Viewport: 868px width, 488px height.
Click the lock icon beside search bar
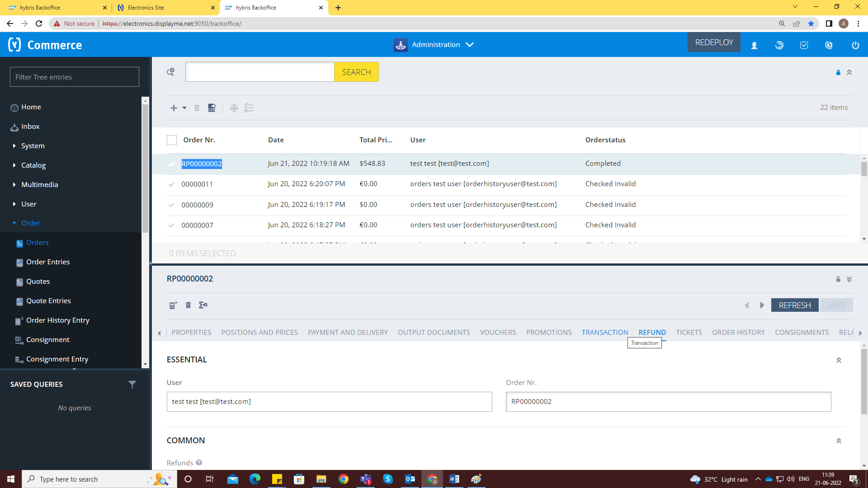click(x=838, y=72)
